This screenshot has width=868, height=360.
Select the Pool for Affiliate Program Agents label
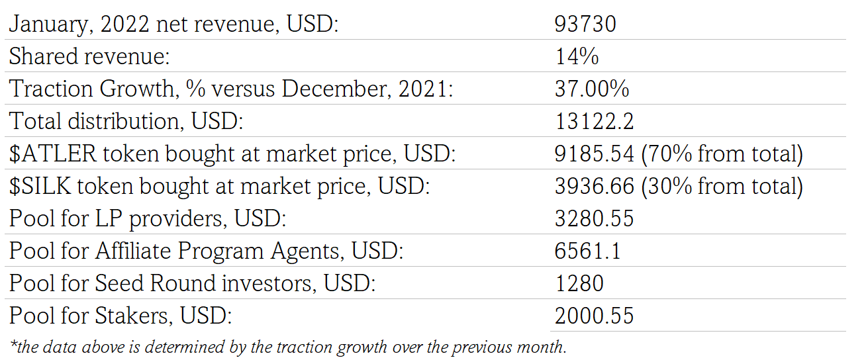(206, 251)
